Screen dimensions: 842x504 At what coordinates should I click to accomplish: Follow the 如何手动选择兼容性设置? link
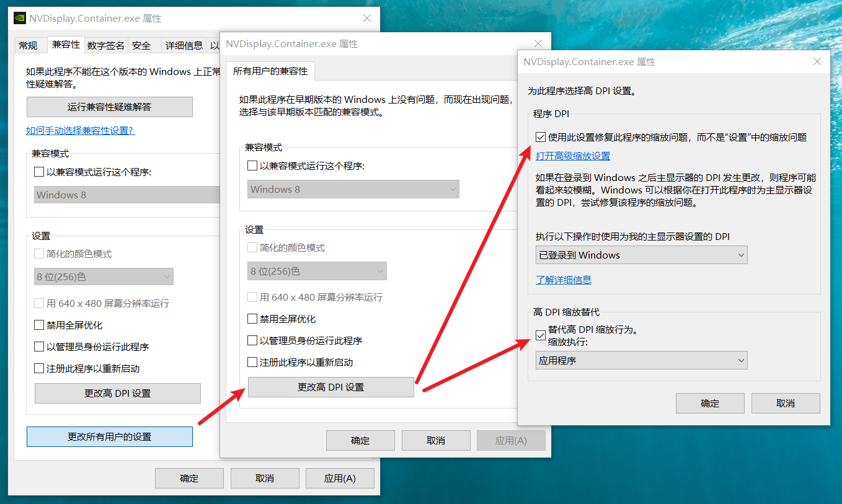(80, 131)
